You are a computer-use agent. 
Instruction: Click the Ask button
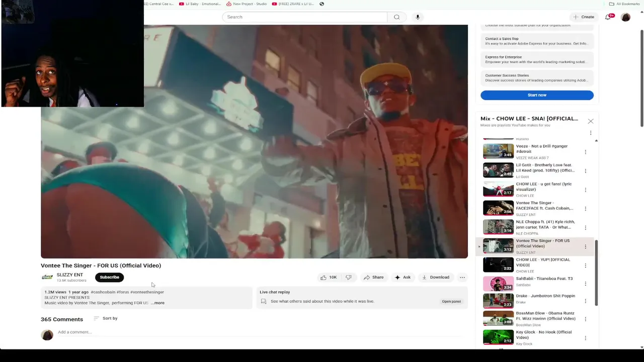coord(403,277)
